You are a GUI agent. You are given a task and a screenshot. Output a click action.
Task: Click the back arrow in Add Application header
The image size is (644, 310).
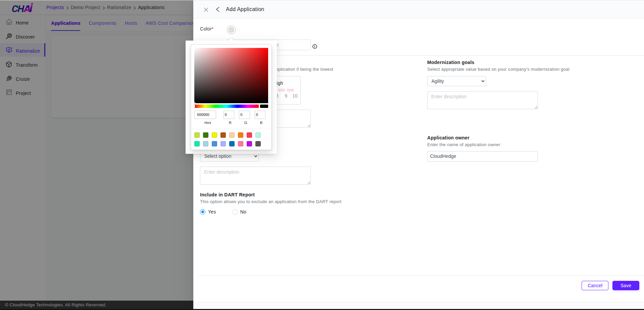pos(217,9)
